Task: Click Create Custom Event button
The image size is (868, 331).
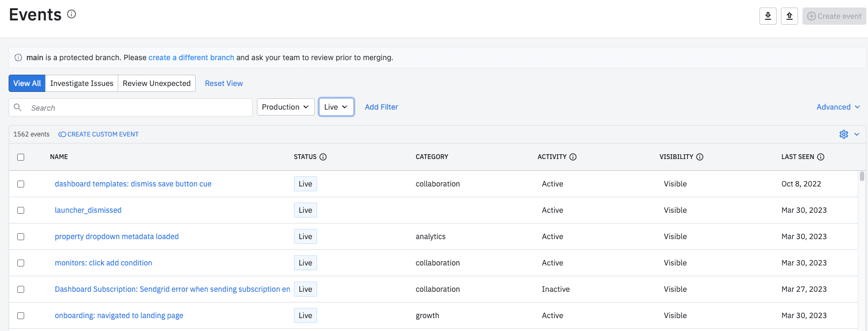Action: click(99, 134)
